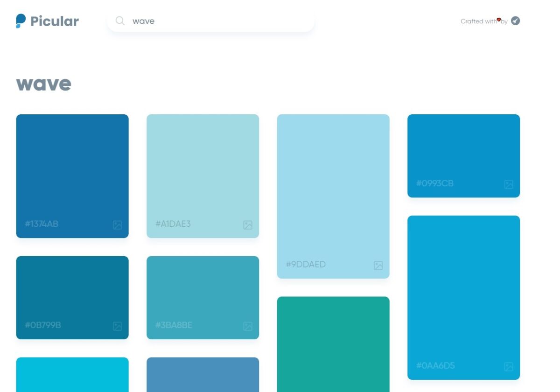Show image for the #0993CB color
The height and width of the screenshot is (392, 560).
(509, 184)
